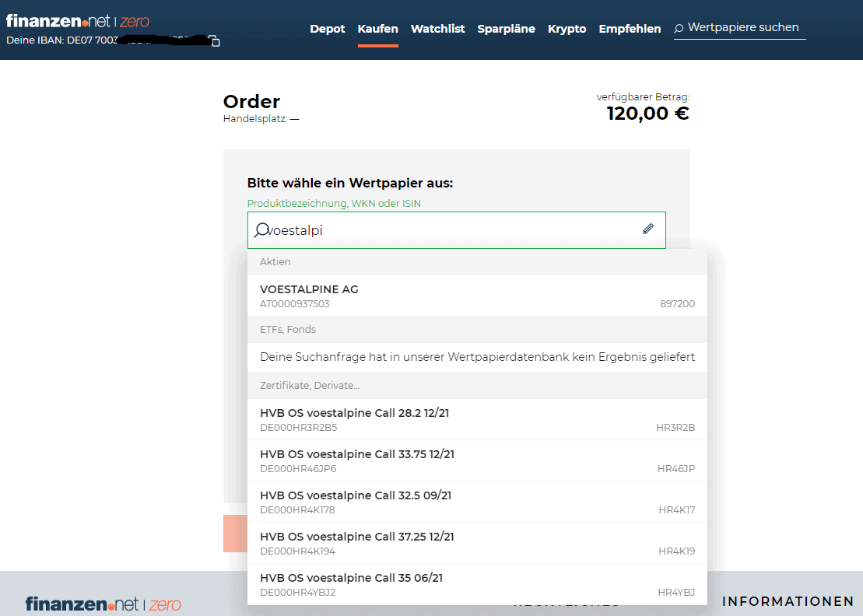Click the WKN HR4YBJ
Viewport: 863px width, 616px height.
[x=676, y=593]
